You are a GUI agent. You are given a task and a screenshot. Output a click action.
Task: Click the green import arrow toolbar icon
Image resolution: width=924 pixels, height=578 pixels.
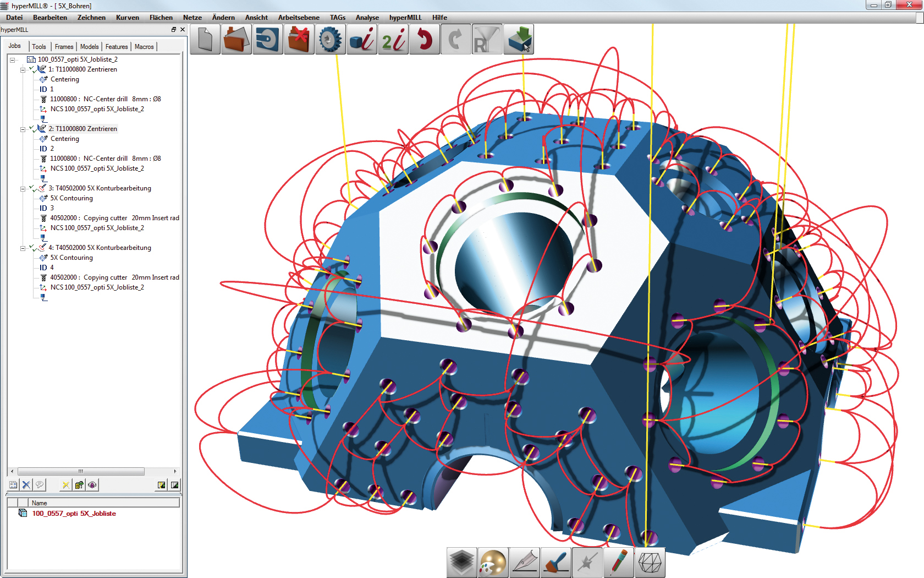518,39
